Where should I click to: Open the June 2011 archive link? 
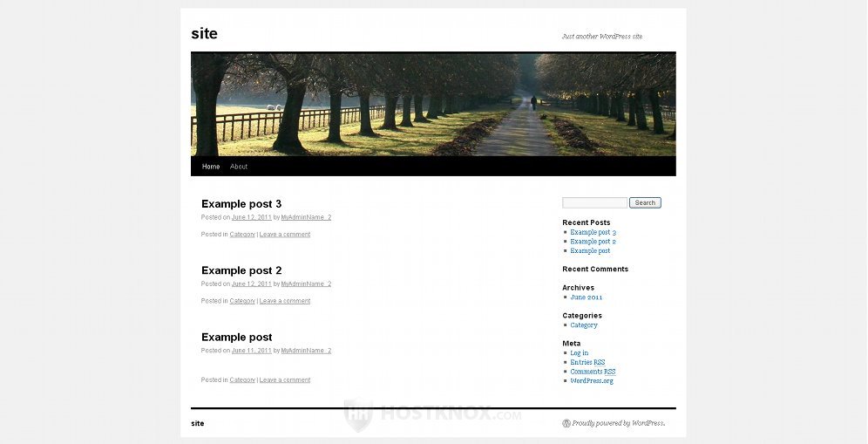pos(587,297)
